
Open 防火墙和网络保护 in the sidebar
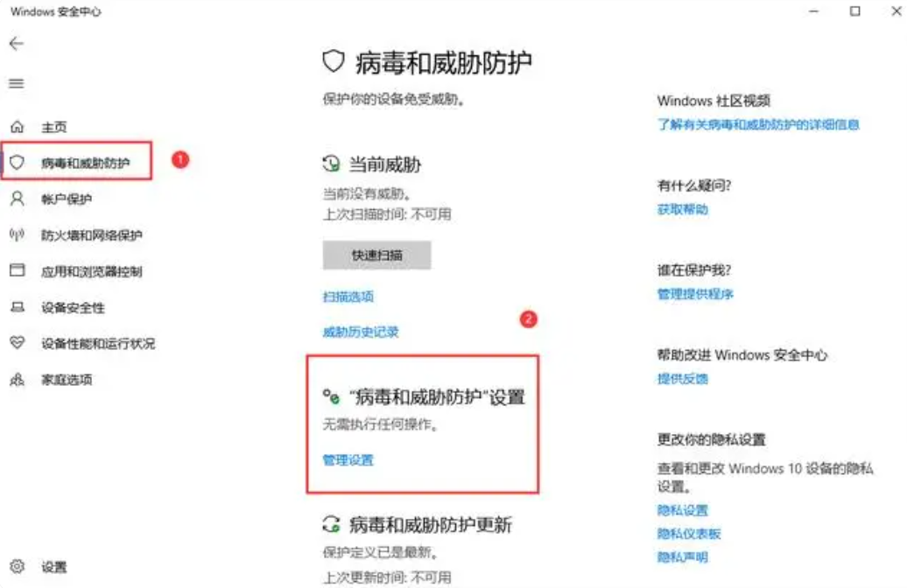pos(91,235)
